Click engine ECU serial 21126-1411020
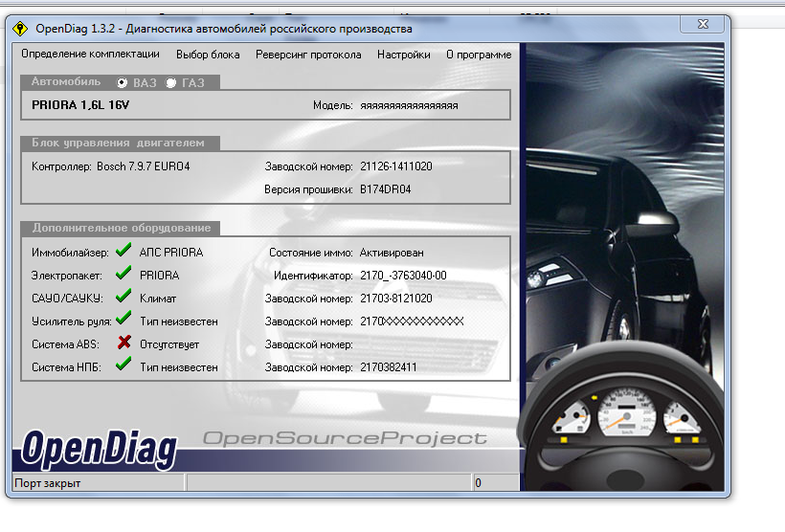Image resolution: width=785 pixels, height=532 pixels. tap(396, 166)
